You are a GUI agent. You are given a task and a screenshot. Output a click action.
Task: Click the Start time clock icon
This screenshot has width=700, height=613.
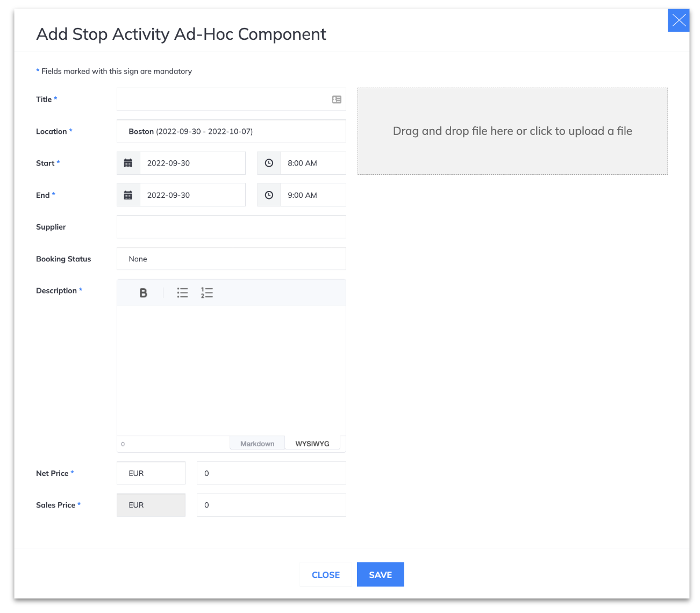point(269,163)
